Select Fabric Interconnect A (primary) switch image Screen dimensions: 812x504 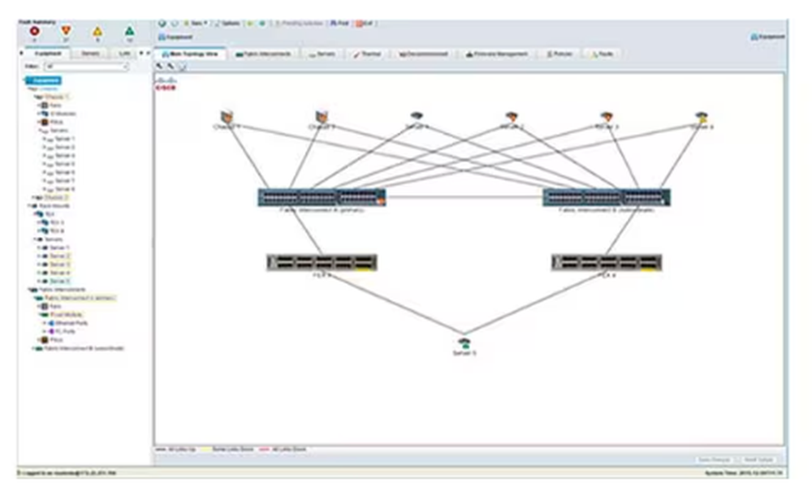click(x=322, y=197)
